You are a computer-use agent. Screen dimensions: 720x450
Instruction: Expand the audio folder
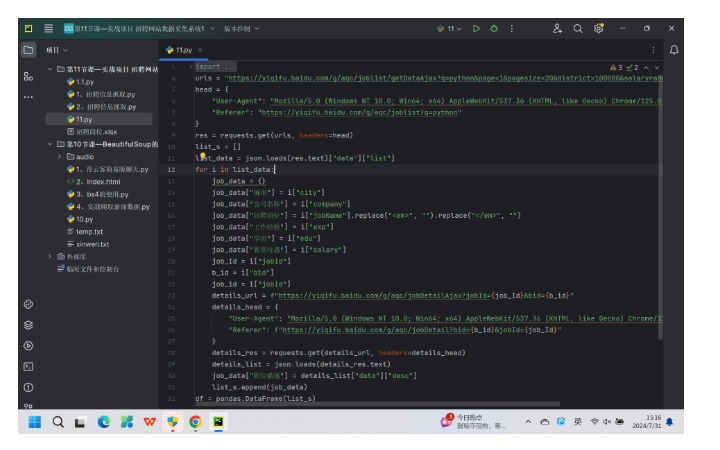[59, 157]
